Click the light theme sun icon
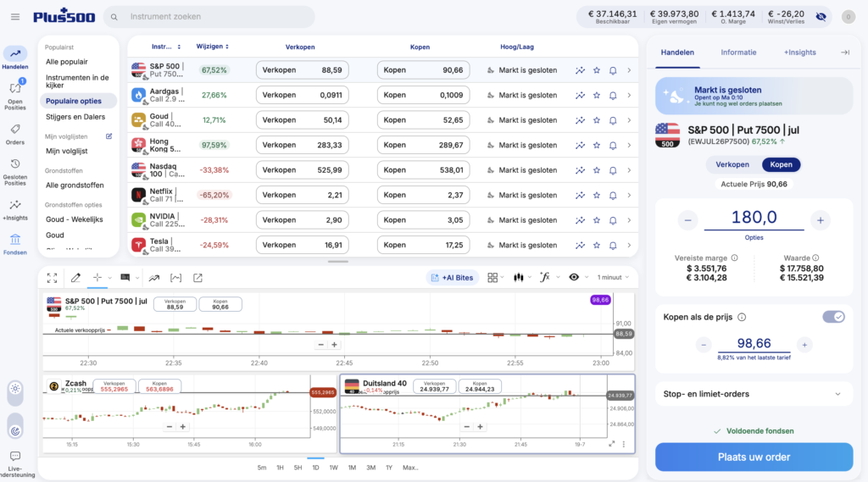This screenshot has height=482, width=868. coord(15,389)
